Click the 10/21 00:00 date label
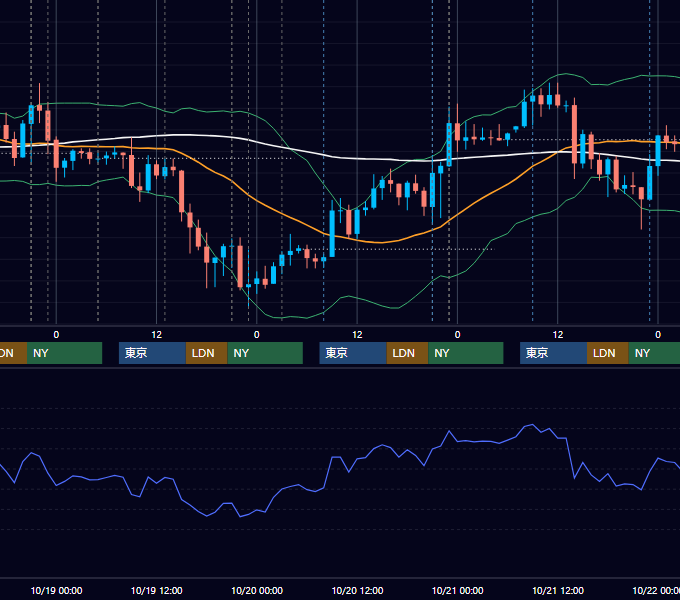The width and height of the screenshot is (680, 600). click(x=458, y=590)
